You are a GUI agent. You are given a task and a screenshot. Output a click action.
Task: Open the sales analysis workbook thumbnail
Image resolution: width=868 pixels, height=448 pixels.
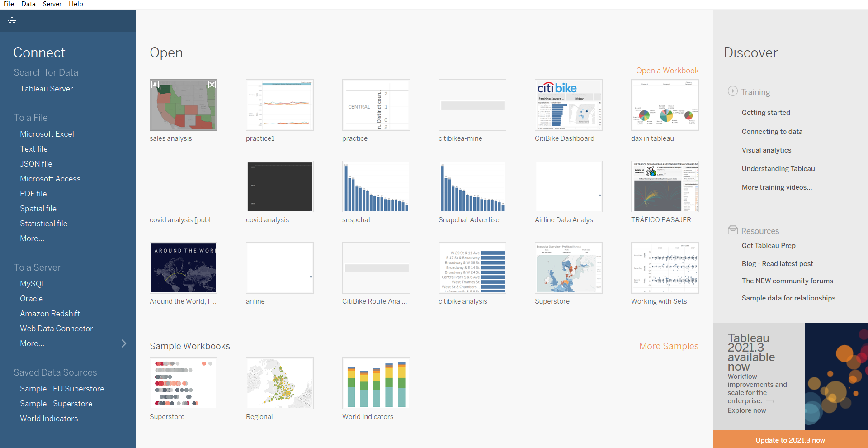pyautogui.click(x=184, y=105)
